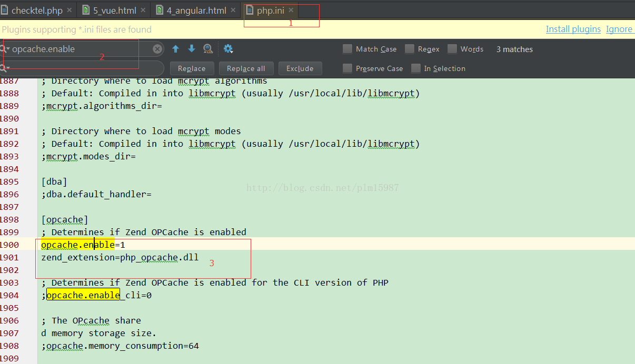Viewport: 635px width, 364px height.
Task: Click ;mcrypt.algorithms_dir= line
Action: (102, 106)
